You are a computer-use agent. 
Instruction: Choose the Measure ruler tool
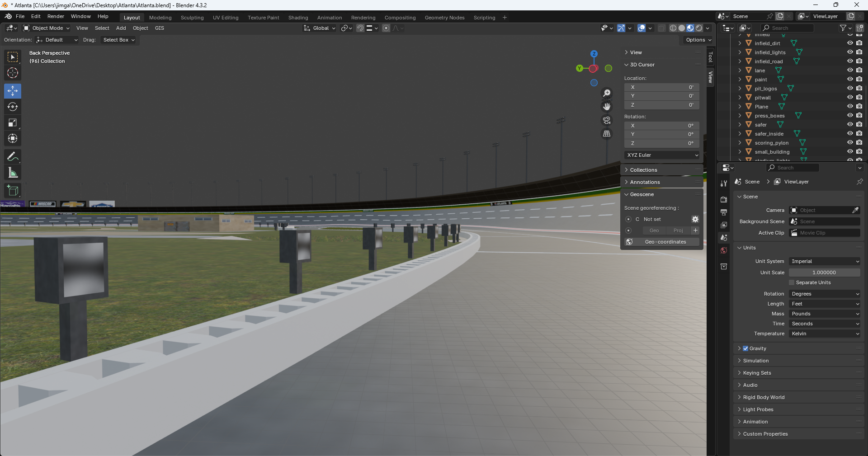click(x=13, y=173)
